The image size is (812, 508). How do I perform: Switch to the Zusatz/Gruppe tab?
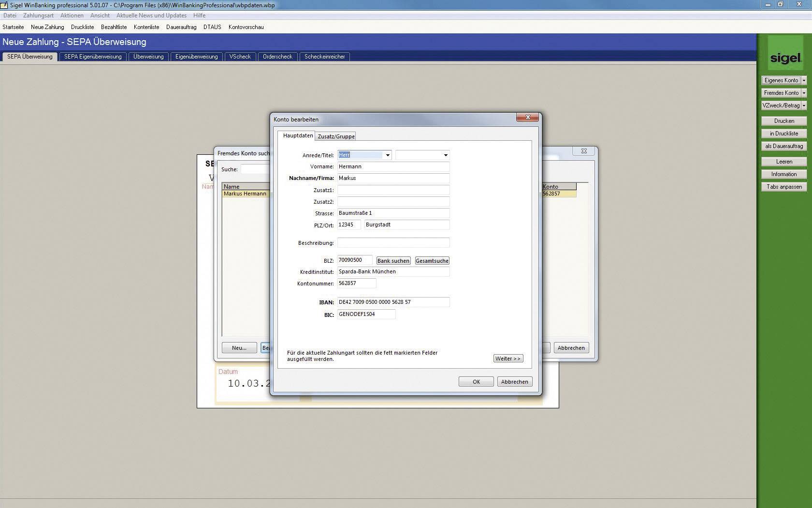tap(336, 136)
